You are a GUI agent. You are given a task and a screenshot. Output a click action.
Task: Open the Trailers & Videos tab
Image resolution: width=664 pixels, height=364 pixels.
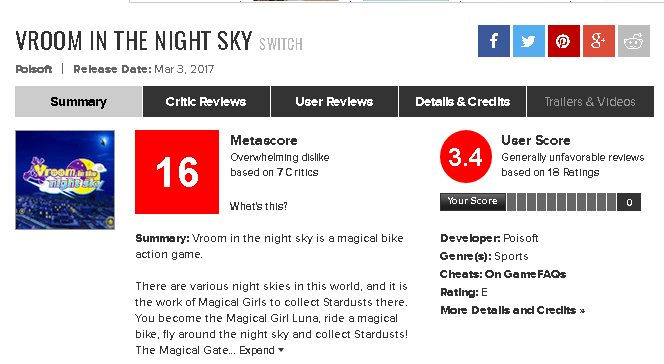tap(590, 102)
